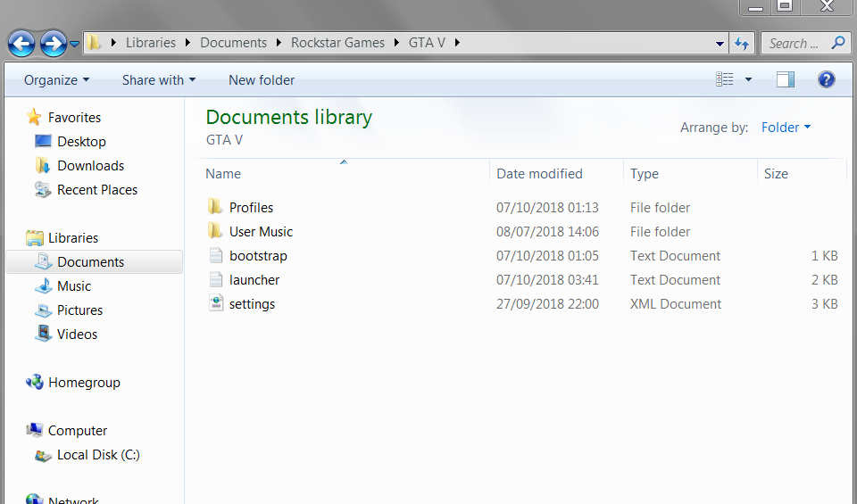Select Libraries breadcrumb in address bar
Screen dimensions: 857x504
tap(151, 43)
